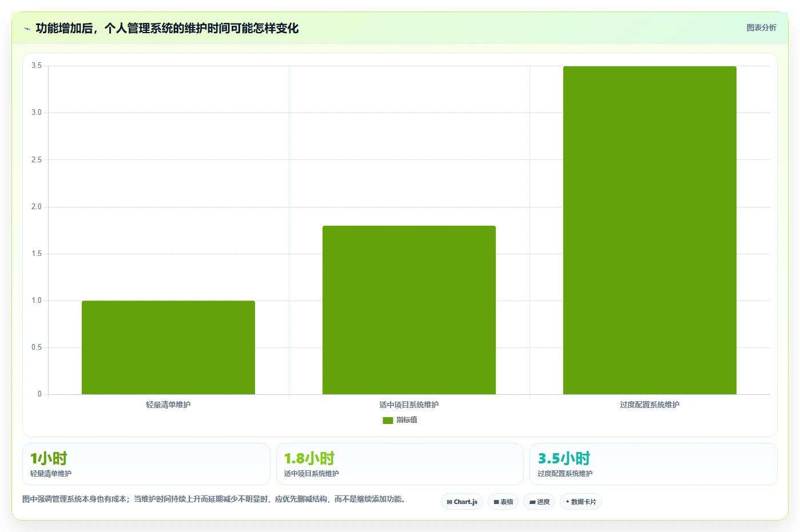Screen dimensions: 800x532
Task: Select the 适中项目系统维护 bar in the chart
Action: coord(409,310)
